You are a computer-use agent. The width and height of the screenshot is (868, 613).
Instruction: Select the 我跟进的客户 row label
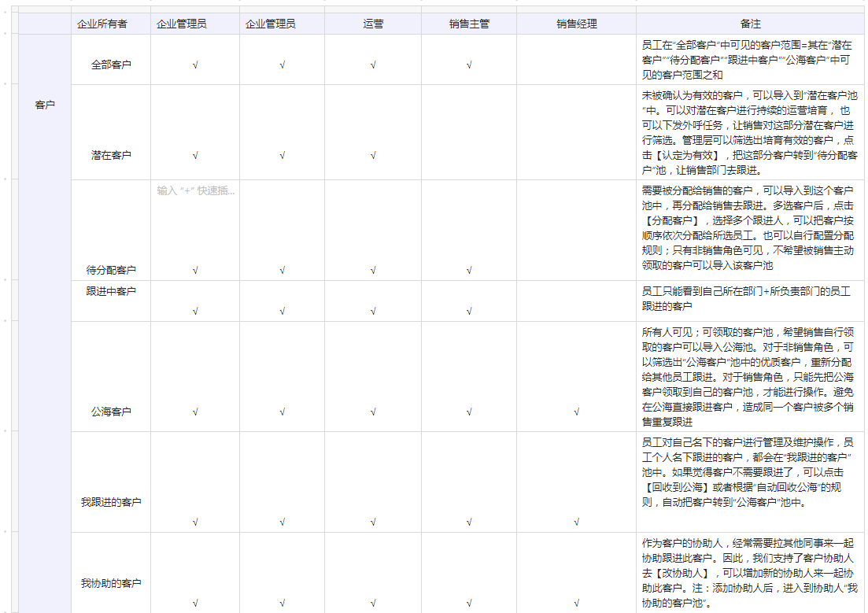[111, 502]
